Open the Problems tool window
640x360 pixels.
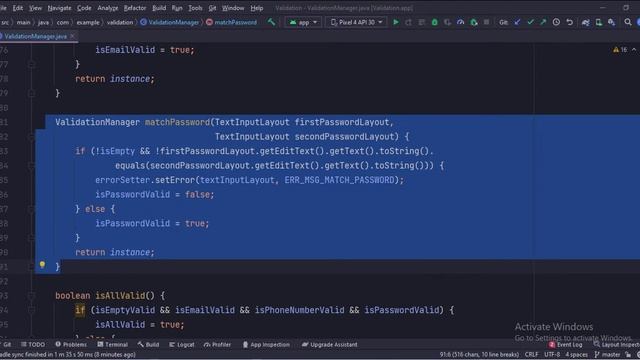pos(71,344)
